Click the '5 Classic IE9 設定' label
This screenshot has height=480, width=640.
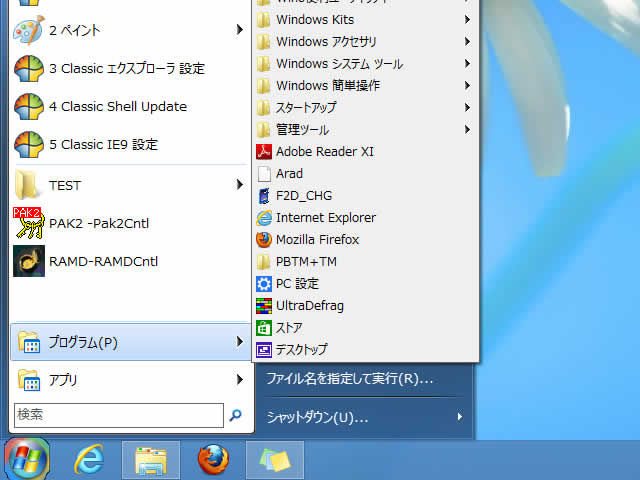(x=104, y=144)
